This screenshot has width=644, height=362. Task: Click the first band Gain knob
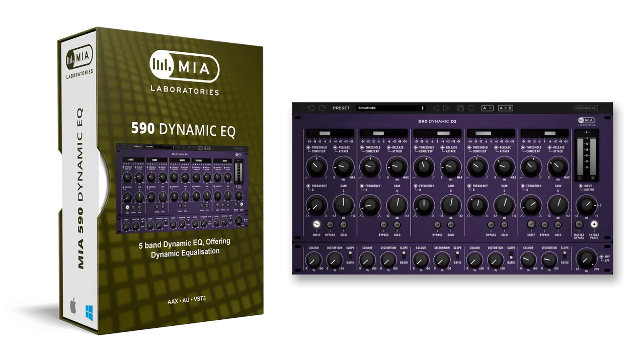click(x=343, y=204)
